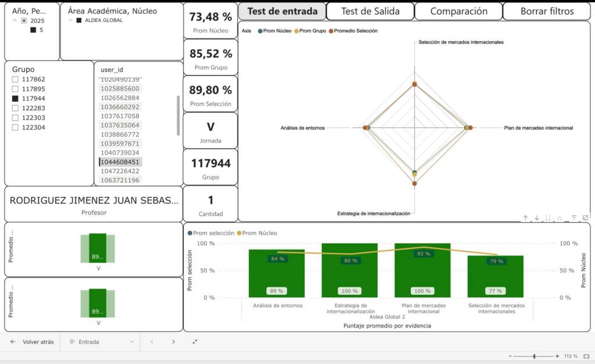This screenshot has width=595, height=364.
Task: Uncheck the selected 117944 group checkbox
Action: (x=16, y=99)
